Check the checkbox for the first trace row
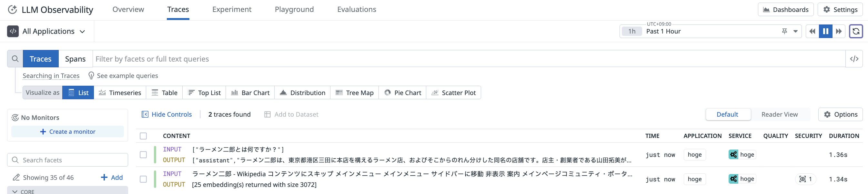Screen dimensions: 868x194 (x=143, y=155)
